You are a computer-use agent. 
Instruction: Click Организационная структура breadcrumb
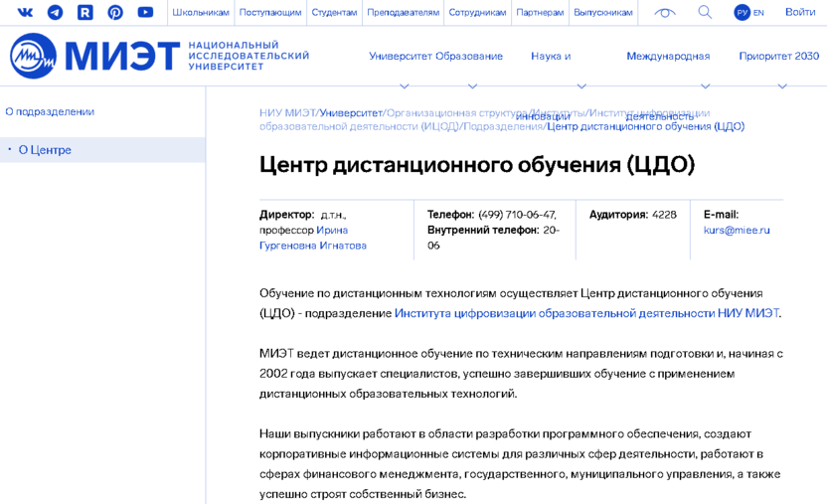pos(457,112)
